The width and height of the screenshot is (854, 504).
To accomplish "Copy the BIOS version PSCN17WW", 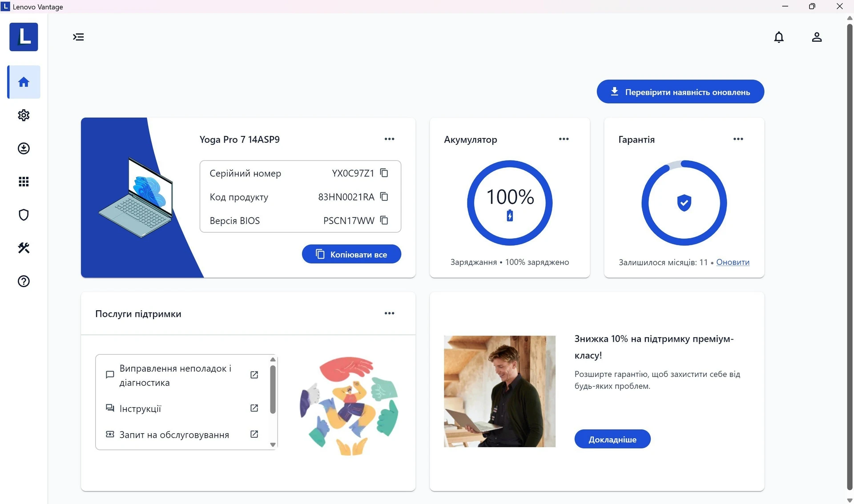I will tap(384, 220).
